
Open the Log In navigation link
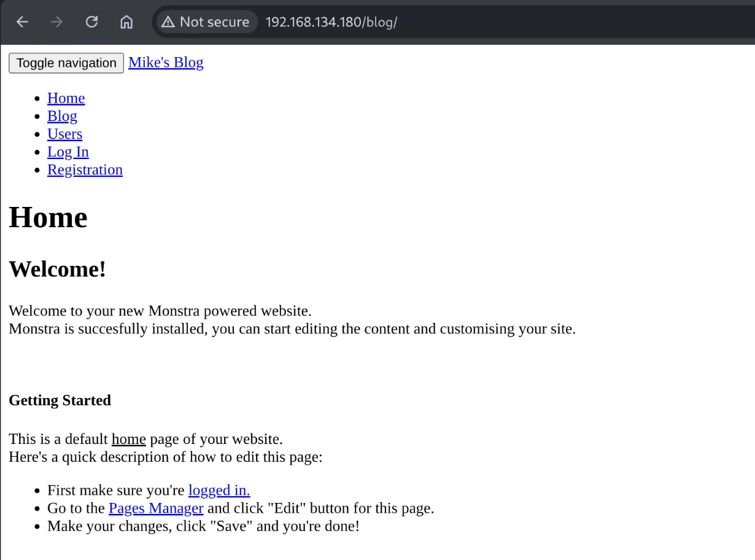tap(68, 152)
